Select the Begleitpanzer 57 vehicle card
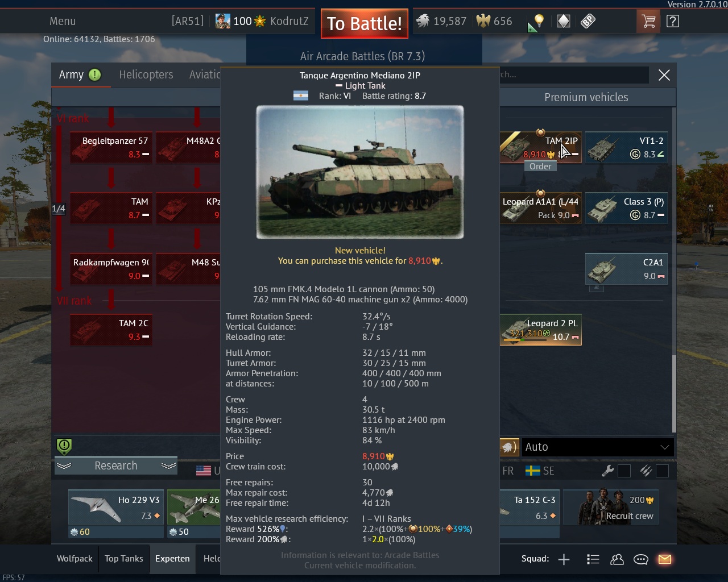 point(111,147)
